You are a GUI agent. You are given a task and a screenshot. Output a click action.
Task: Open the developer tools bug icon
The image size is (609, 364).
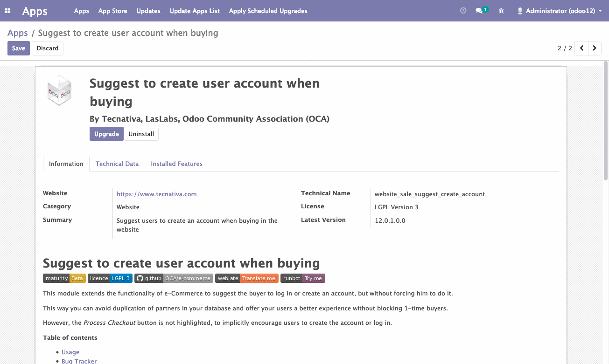501,11
